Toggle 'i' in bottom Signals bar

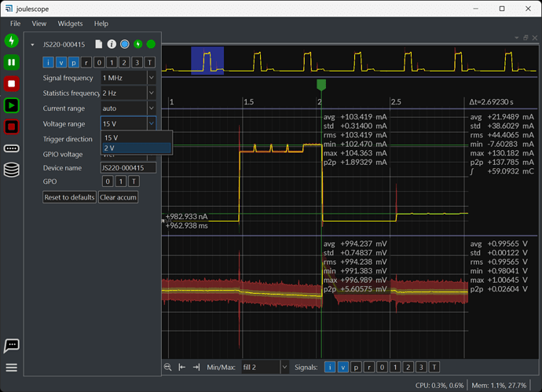coord(330,367)
